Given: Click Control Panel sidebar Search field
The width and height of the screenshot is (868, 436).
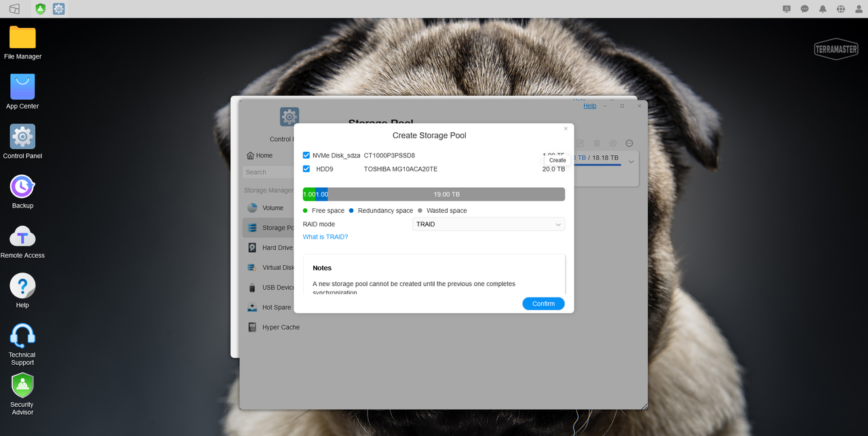Looking at the screenshot, I should [x=268, y=172].
